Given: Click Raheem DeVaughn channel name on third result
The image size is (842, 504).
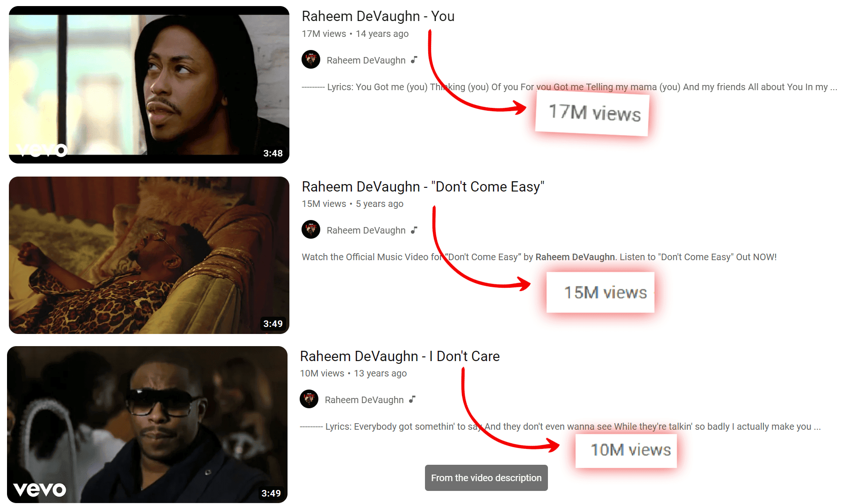Looking at the screenshot, I should click(x=364, y=400).
